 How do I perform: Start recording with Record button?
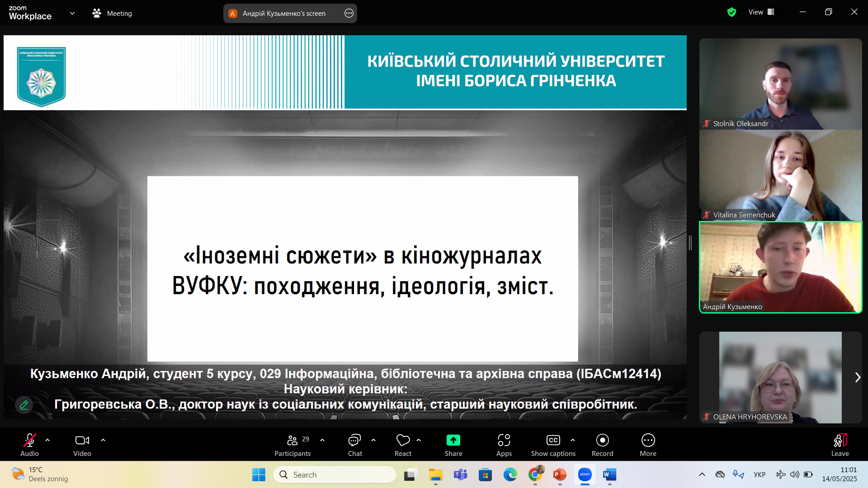tap(602, 440)
